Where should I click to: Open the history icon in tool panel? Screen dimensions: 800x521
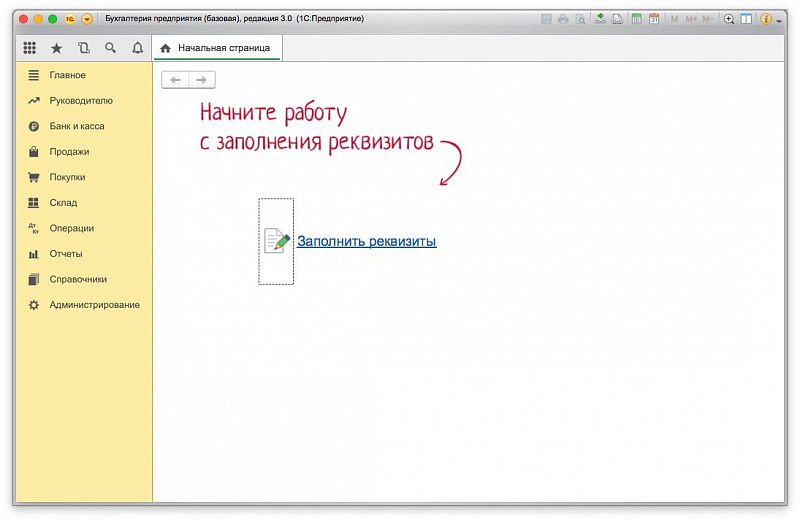pyautogui.click(x=83, y=48)
